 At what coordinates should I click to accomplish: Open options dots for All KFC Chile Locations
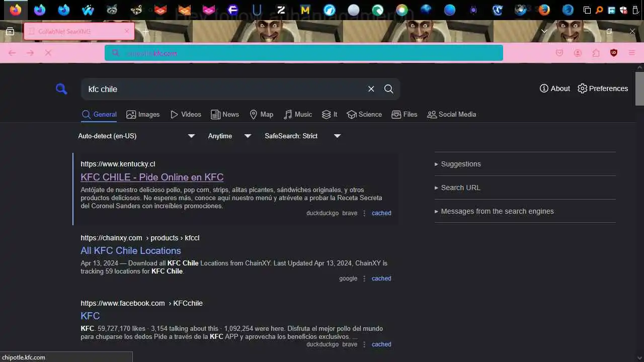[x=365, y=279]
